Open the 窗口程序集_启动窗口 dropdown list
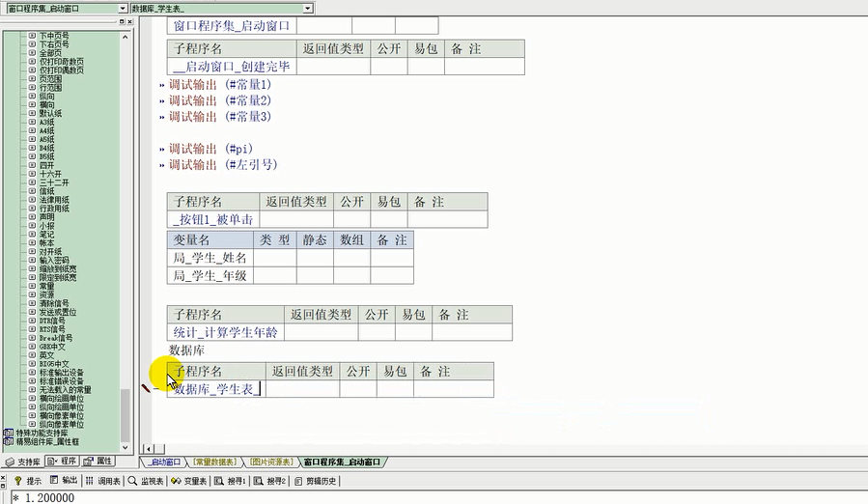The height and width of the screenshot is (504, 868). coord(122,8)
